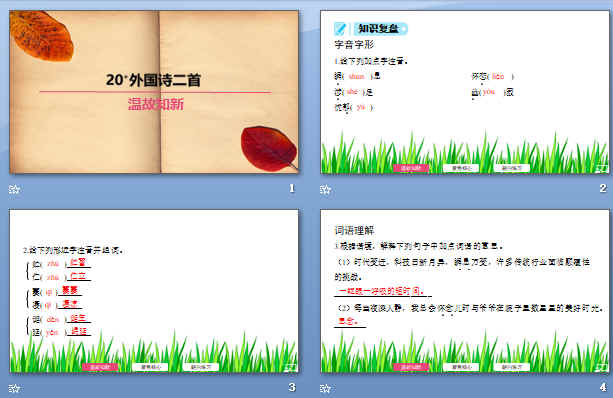Click the animation star icon under slide 3
The image size is (613, 398).
pos(14,388)
